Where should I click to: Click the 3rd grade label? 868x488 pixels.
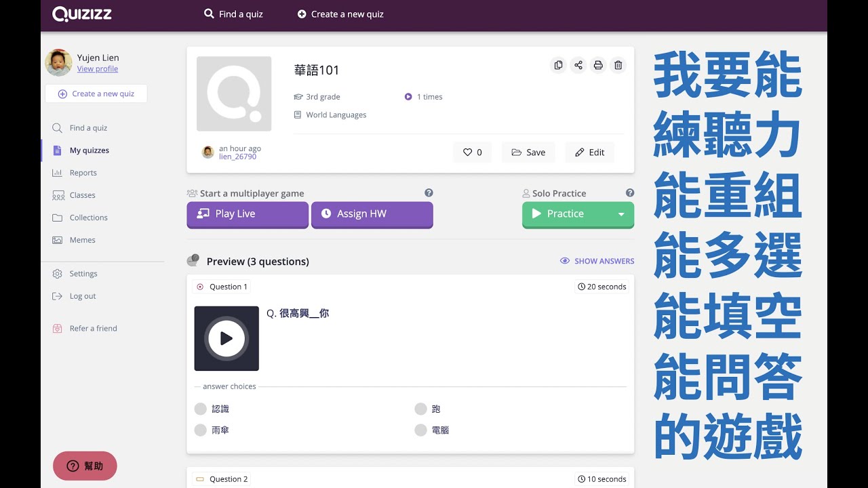point(317,97)
